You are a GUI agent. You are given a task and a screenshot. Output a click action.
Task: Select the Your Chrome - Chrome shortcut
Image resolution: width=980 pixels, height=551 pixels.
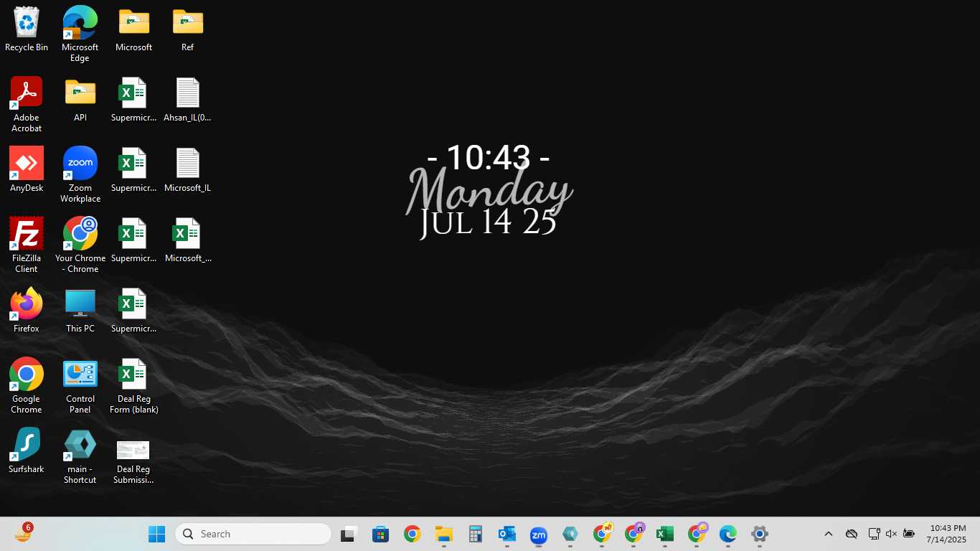pyautogui.click(x=80, y=245)
